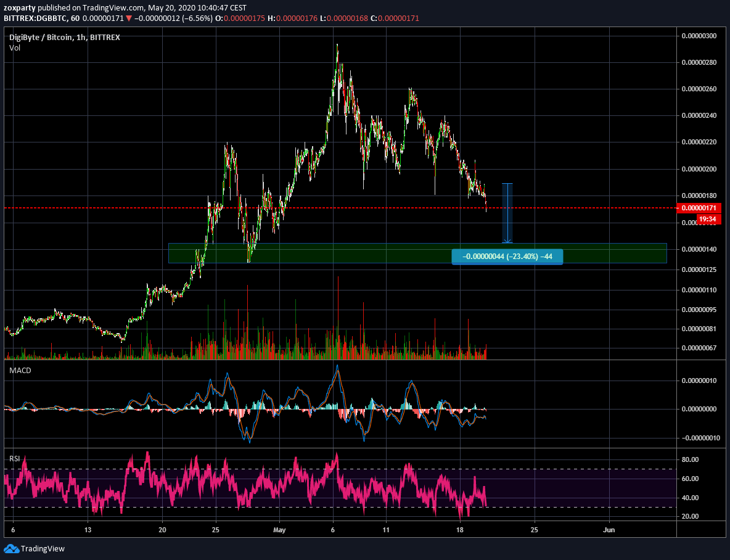
Task: Click the high value H:0.00000176
Action: coord(292,19)
